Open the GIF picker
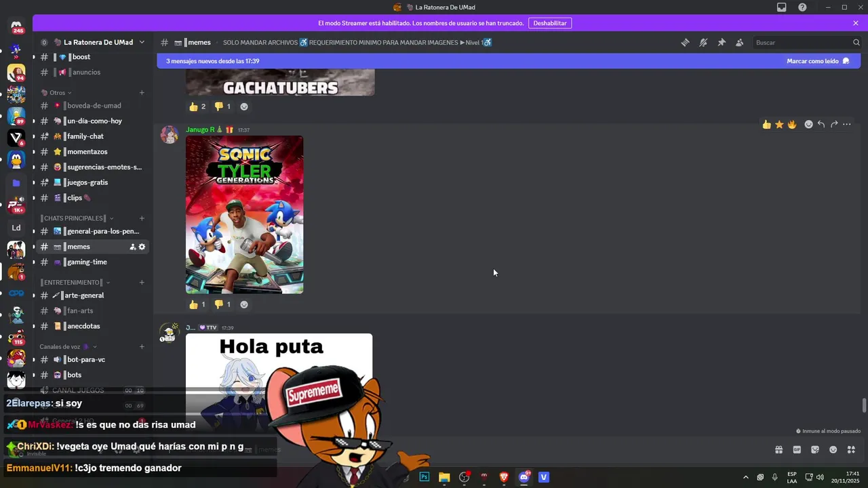Image resolution: width=868 pixels, height=488 pixels. click(797, 449)
